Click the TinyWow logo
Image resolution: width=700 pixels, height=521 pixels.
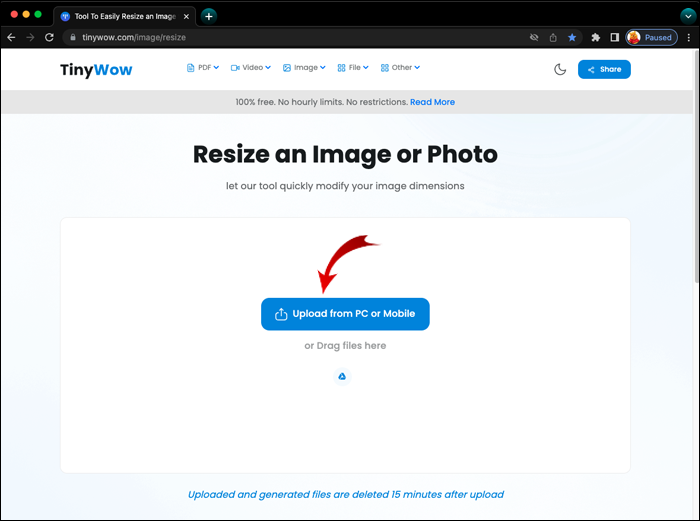point(96,70)
